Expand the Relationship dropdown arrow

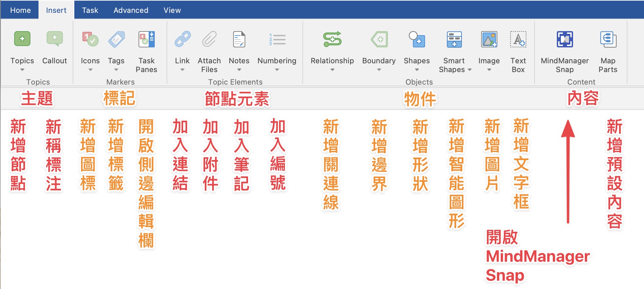[x=332, y=70]
